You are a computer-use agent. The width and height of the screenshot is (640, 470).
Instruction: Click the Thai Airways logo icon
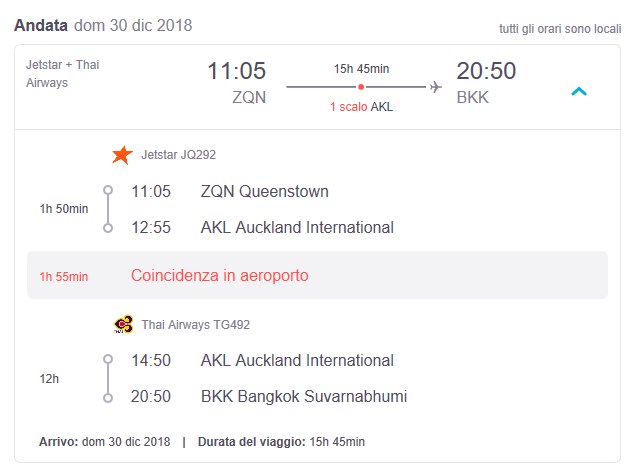(123, 324)
